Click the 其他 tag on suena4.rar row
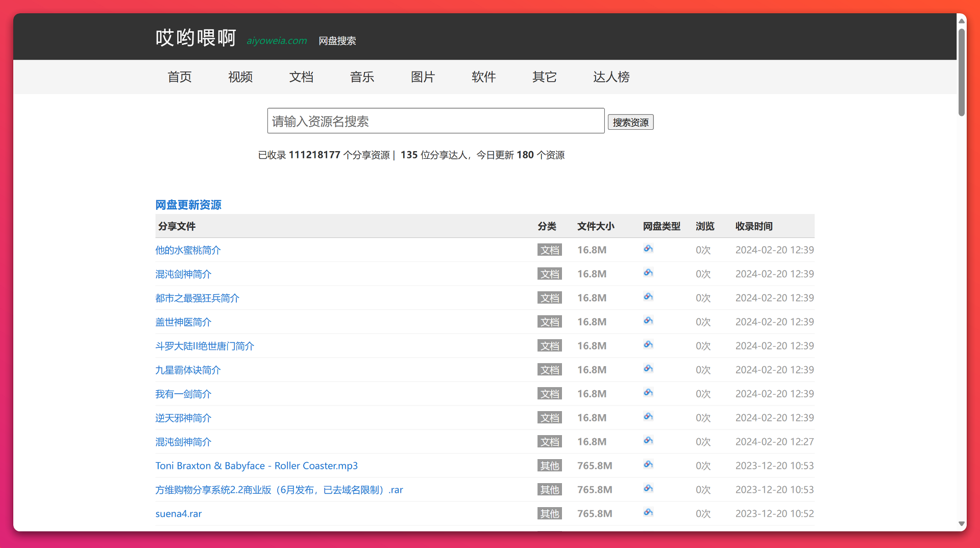 (549, 514)
